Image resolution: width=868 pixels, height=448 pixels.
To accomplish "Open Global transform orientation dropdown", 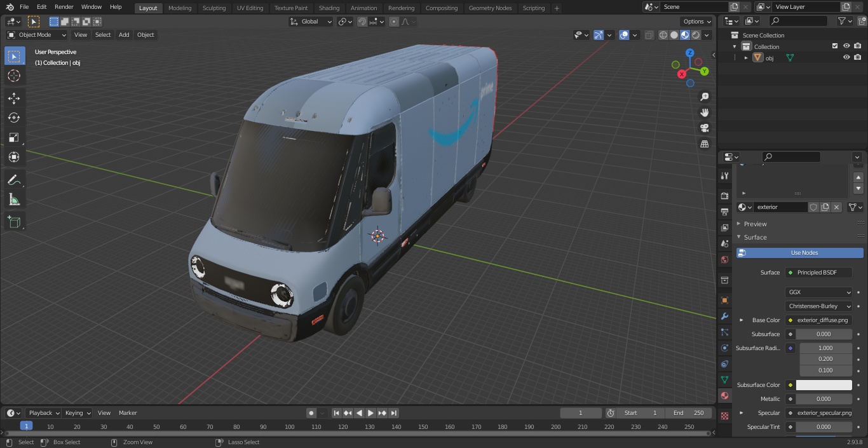I will point(311,22).
